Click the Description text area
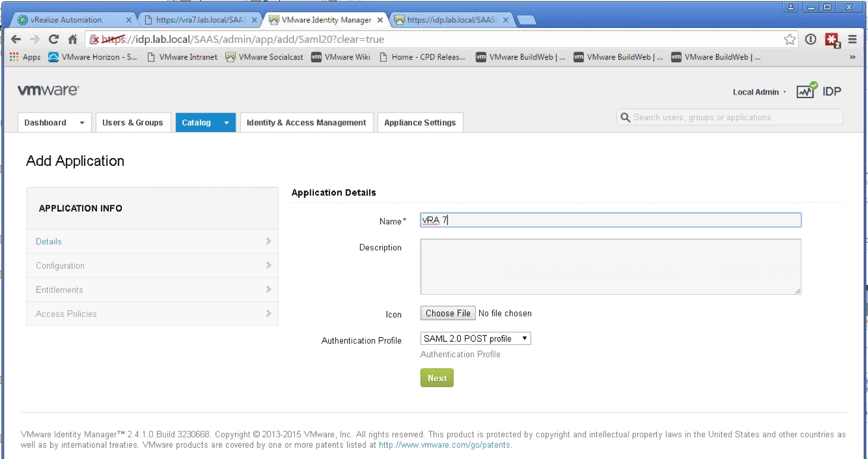The height and width of the screenshot is (459, 868). (x=611, y=267)
